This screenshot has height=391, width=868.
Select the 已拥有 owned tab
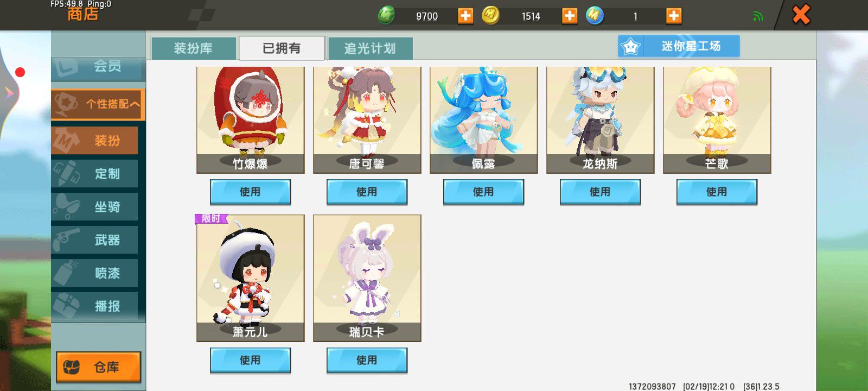(282, 48)
